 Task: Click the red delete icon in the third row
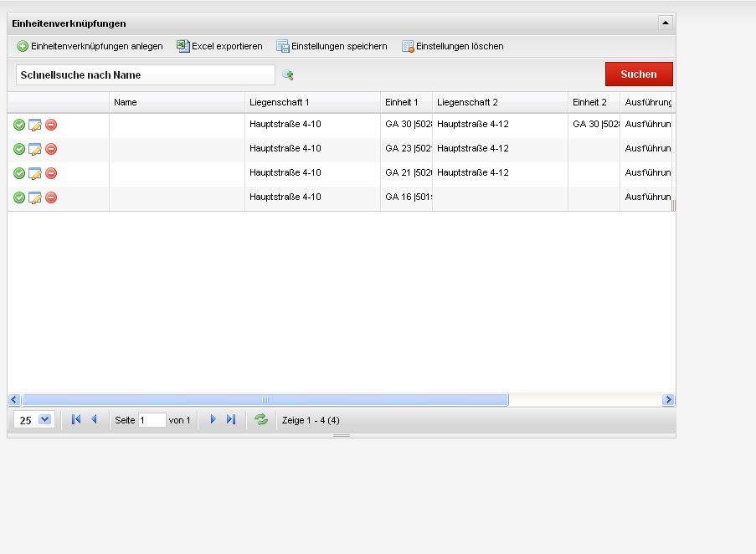coord(51,173)
